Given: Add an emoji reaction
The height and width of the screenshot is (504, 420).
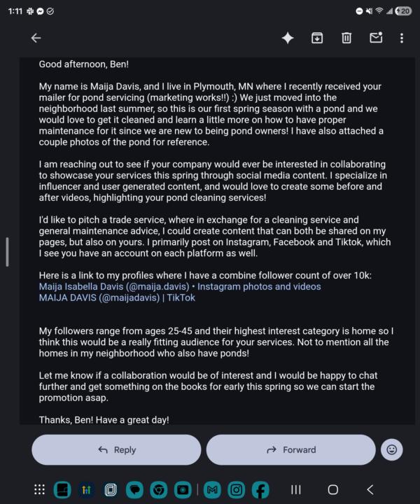Looking at the screenshot, I should click(391, 449).
